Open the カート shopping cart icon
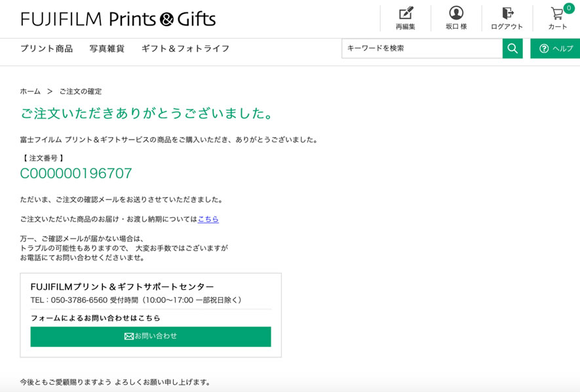This screenshot has width=580, height=392. tap(556, 14)
